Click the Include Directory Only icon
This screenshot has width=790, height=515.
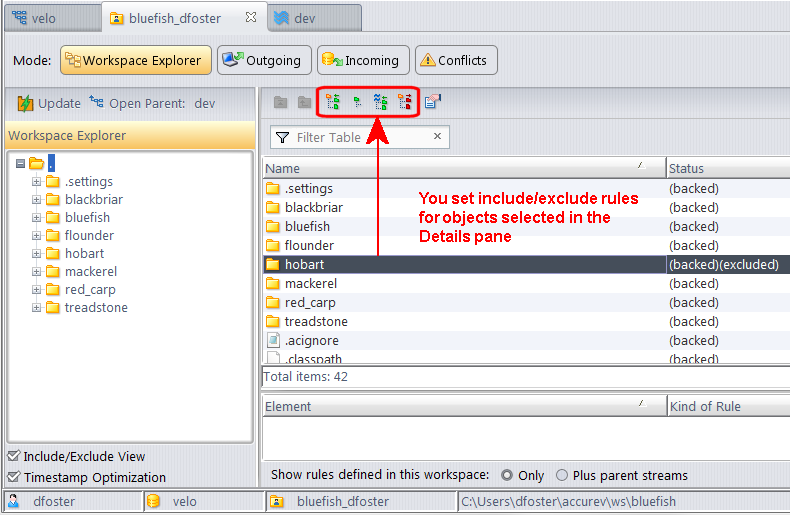click(357, 101)
